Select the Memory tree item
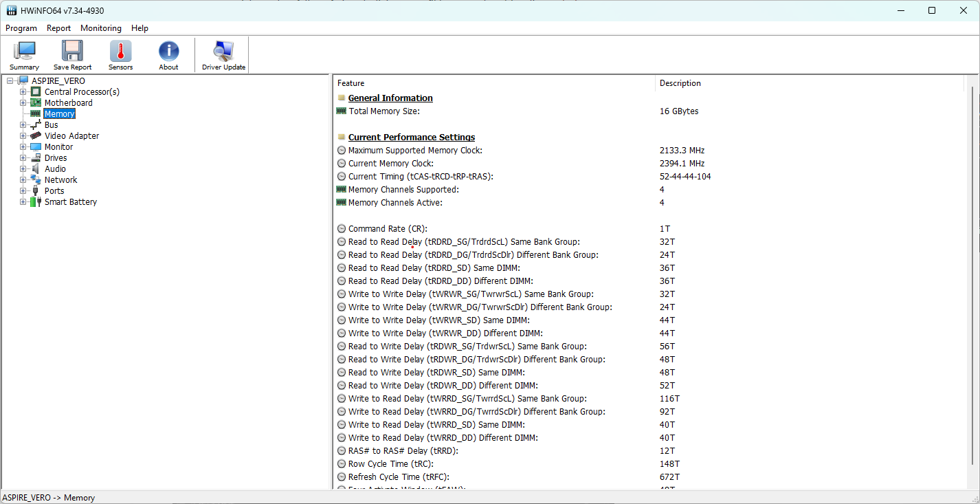Screen dimensions: 980x504 [59, 114]
